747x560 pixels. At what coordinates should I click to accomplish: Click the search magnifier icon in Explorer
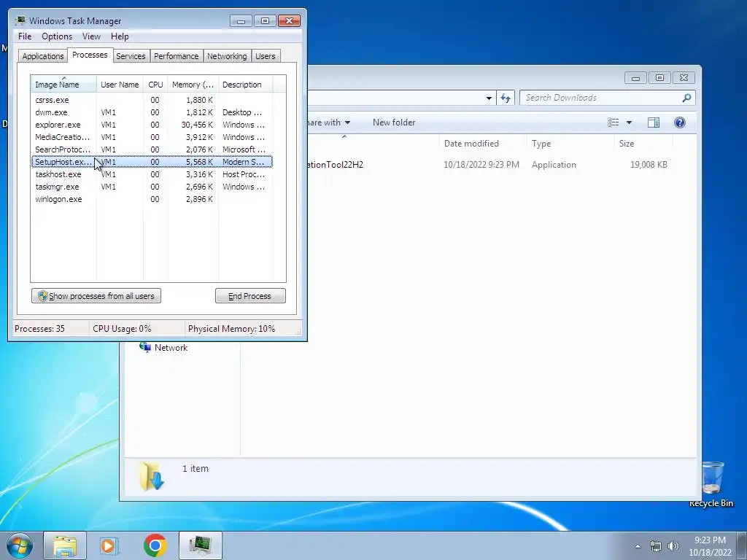[686, 98]
